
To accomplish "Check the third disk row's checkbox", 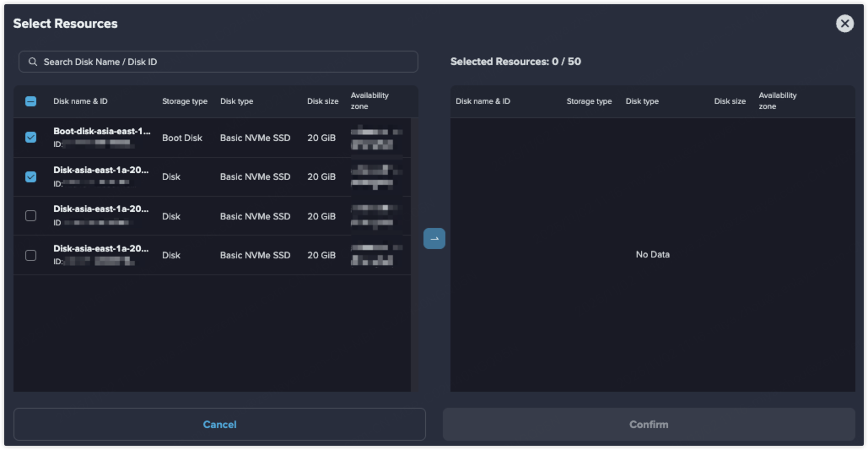I will pos(30,216).
